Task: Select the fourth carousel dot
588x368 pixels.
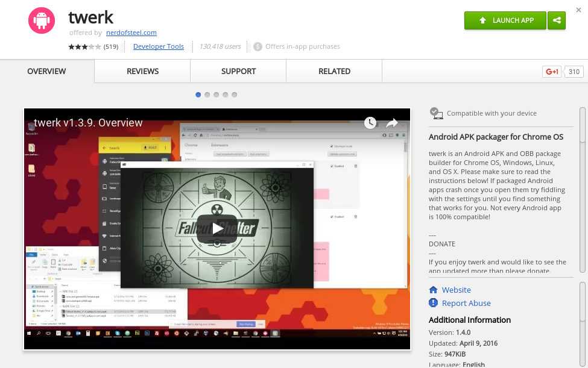Action: point(226,95)
